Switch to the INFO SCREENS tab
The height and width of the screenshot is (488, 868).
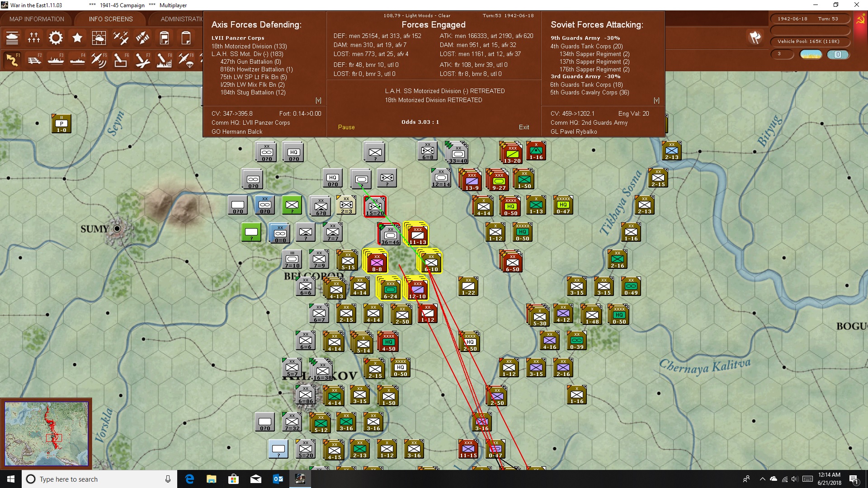click(111, 19)
